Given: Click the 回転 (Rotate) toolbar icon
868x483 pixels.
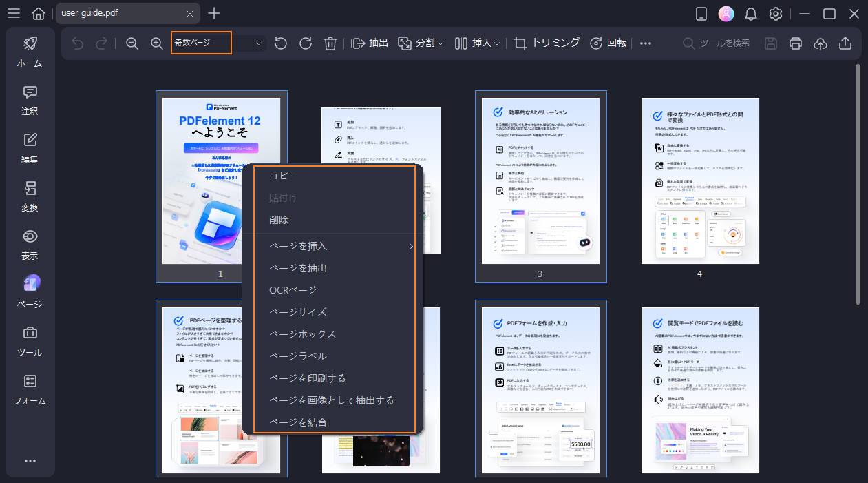Looking at the screenshot, I should [x=604, y=43].
